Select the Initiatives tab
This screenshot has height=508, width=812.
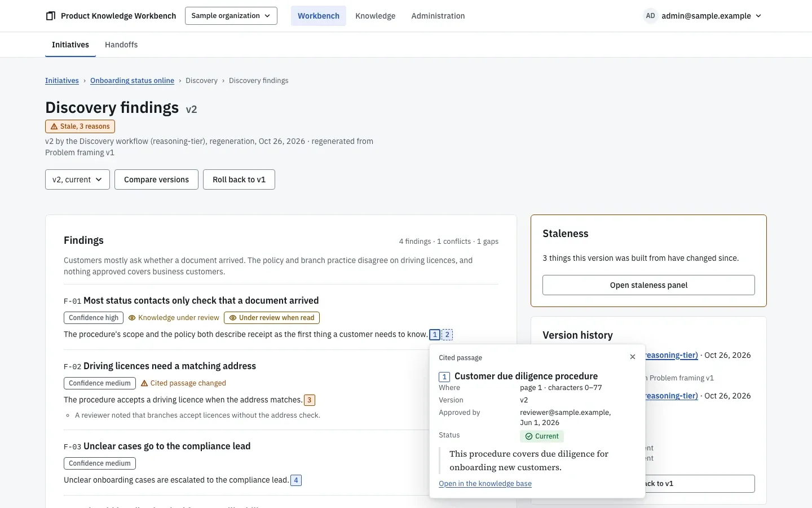tap(70, 45)
